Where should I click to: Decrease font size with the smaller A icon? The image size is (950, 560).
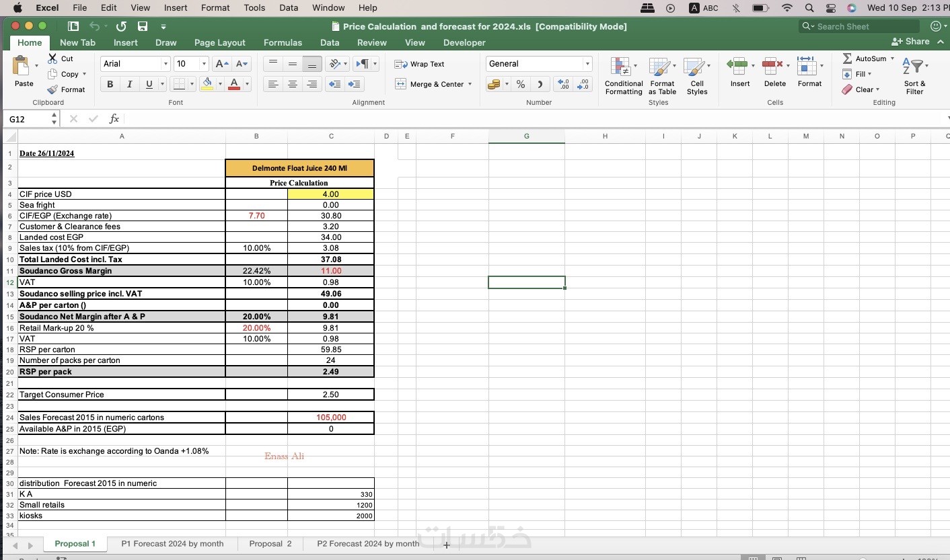tap(242, 64)
